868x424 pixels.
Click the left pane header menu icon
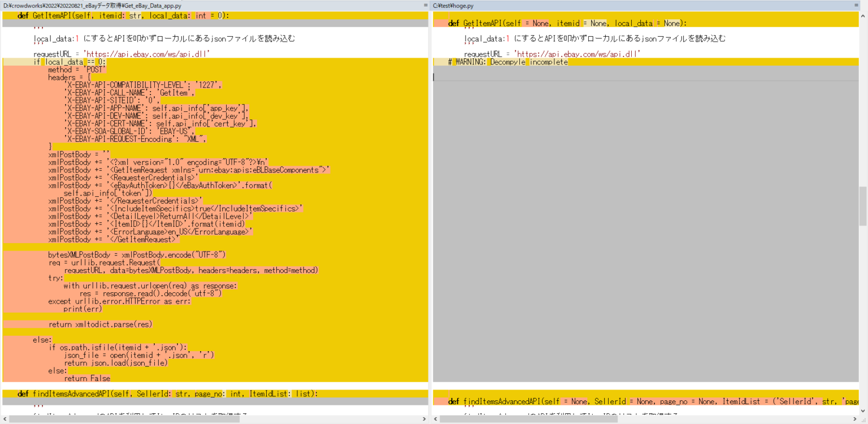pyautogui.click(x=426, y=5)
